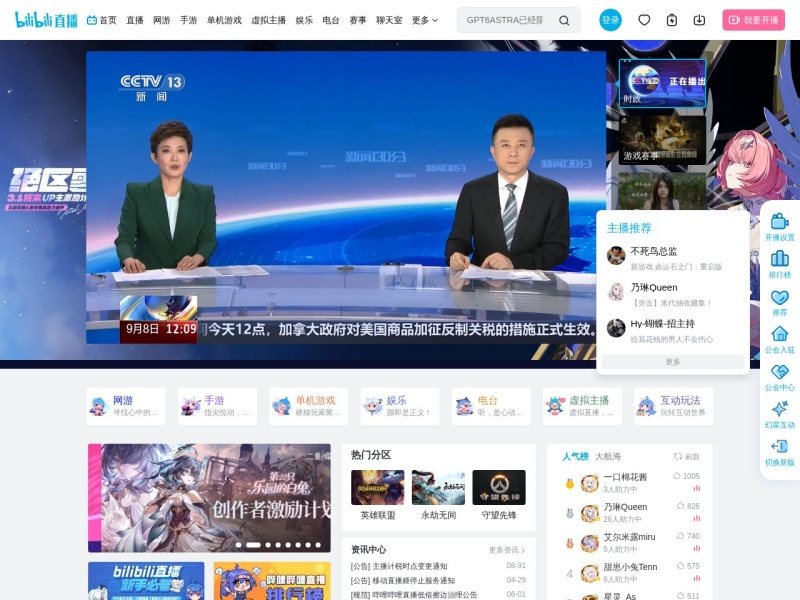Click the 我要开播 pink button

tap(754, 20)
